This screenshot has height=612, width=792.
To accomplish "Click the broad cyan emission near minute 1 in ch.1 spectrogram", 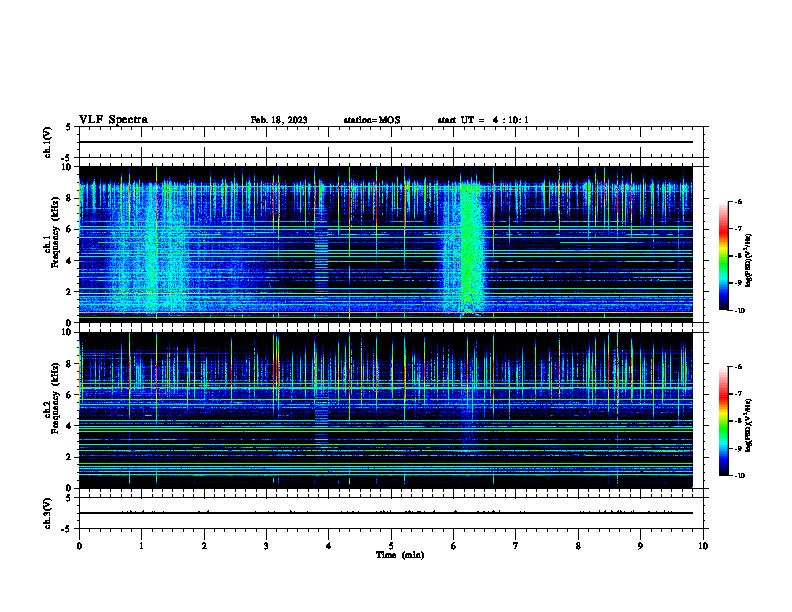I will [x=152, y=247].
